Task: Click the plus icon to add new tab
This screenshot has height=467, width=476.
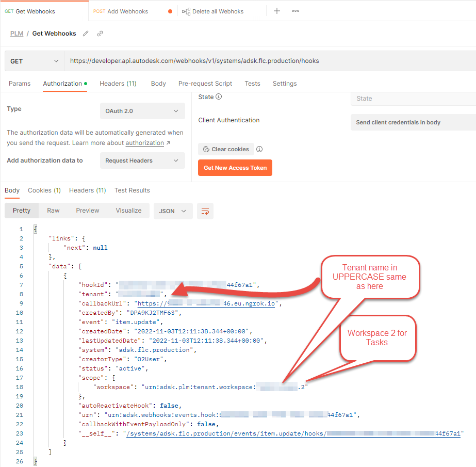Action: click(277, 11)
